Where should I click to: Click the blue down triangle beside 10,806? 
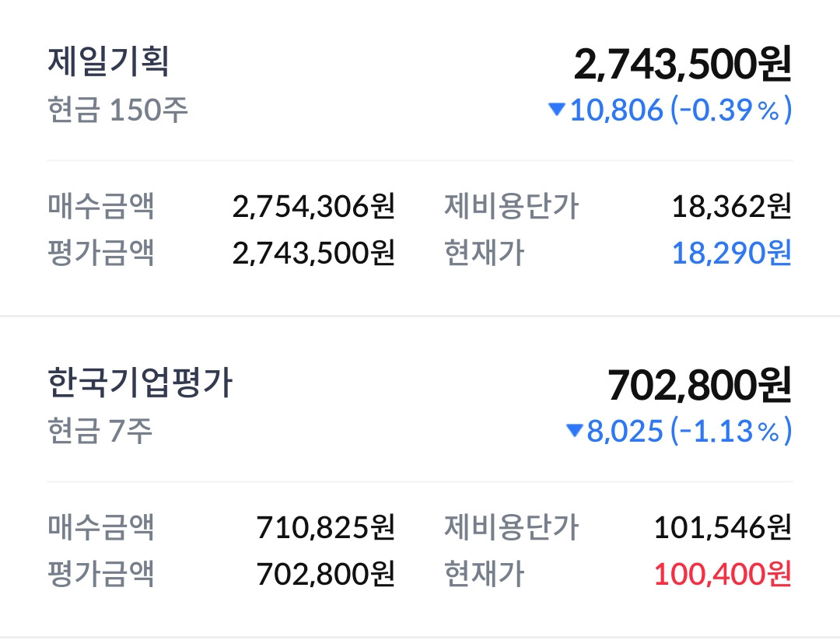pyautogui.click(x=557, y=109)
